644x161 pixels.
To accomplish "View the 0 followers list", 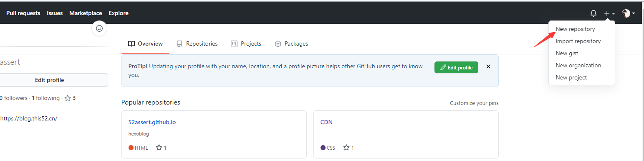I will 14,98.
